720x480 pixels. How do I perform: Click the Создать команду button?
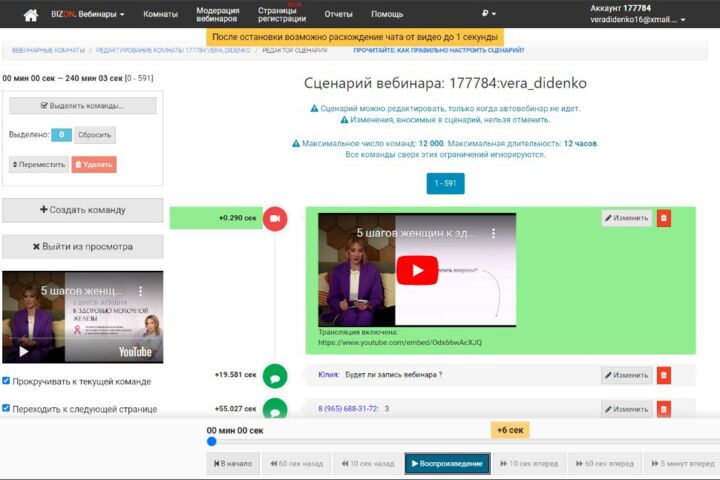click(83, 210)
